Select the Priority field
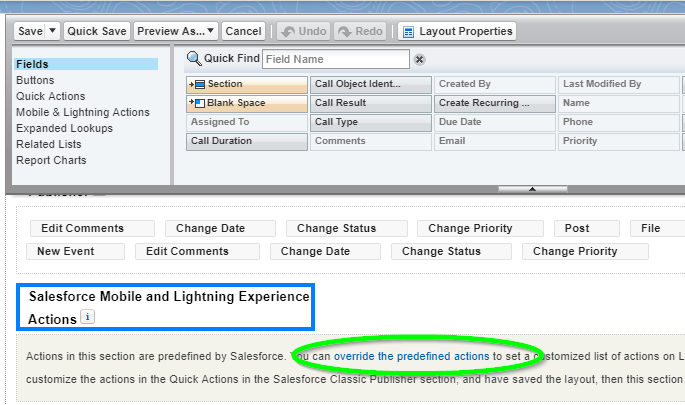Viewport: 685px width, 405px height. click(x=619, y=142)
